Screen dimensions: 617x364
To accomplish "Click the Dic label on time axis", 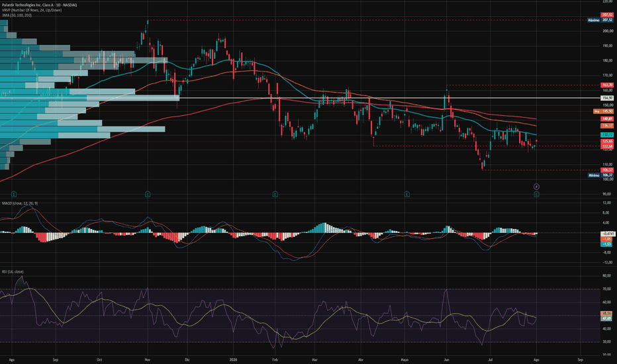I will (187, 359).
